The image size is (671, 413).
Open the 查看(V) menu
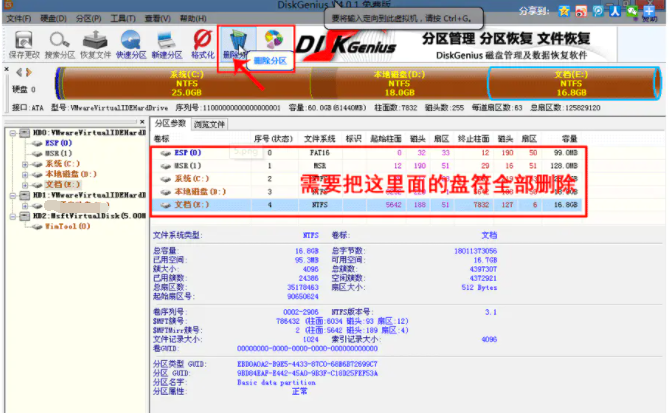pyautogui.click(x=157, y=19)
